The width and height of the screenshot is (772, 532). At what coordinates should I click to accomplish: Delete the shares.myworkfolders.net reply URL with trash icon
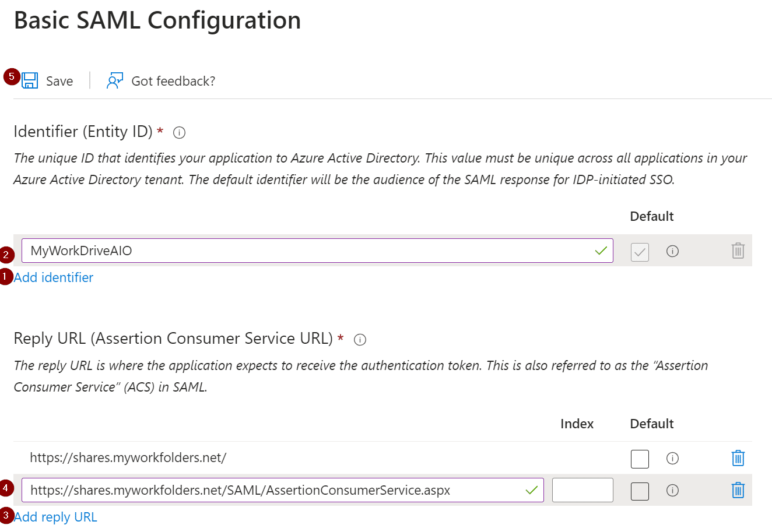[x=738, y=458]
